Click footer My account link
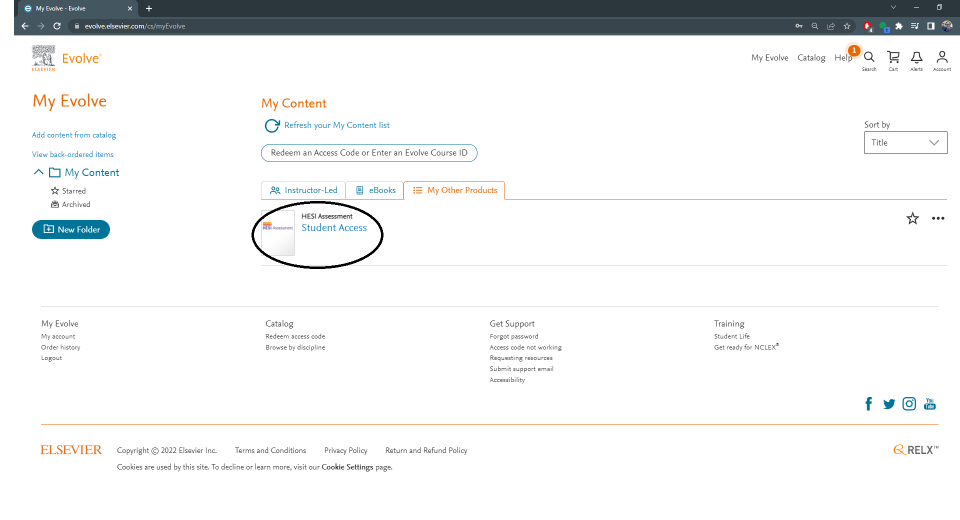 [58, 336]
